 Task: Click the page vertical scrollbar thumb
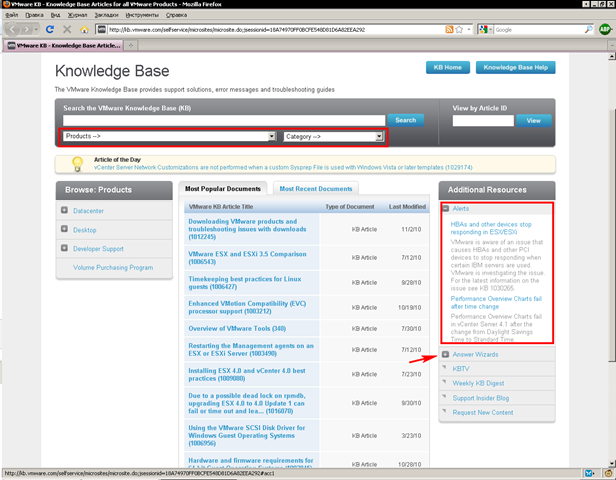coord(612,236)
